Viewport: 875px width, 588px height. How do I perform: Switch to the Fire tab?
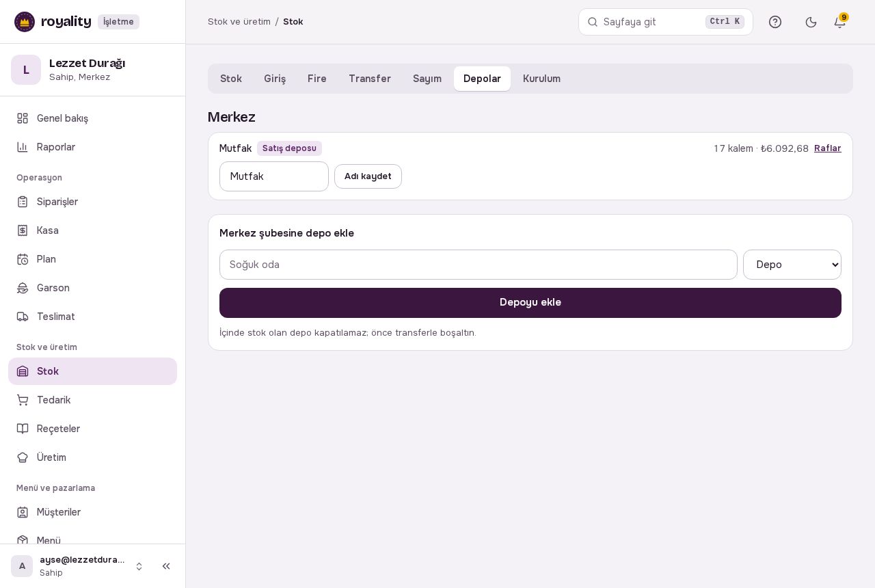[x=317, y=79]
